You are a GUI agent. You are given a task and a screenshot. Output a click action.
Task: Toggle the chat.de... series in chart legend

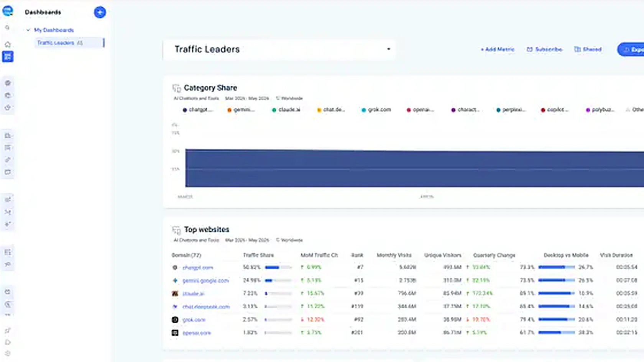(331, 110)
